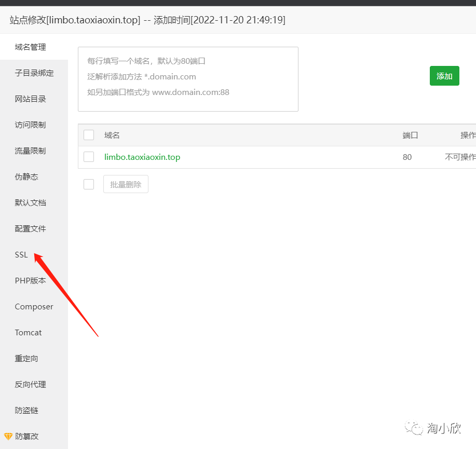Viewport: 476px width, 449px height.
Task: Click the 域名 column header
Action: [x=112, y=135]
